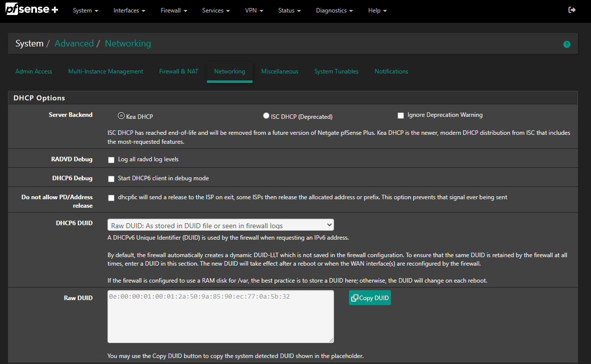This screenshot has width=591, height=364.
Task: Open the Interfaces menu
Action: click(129, 10)
